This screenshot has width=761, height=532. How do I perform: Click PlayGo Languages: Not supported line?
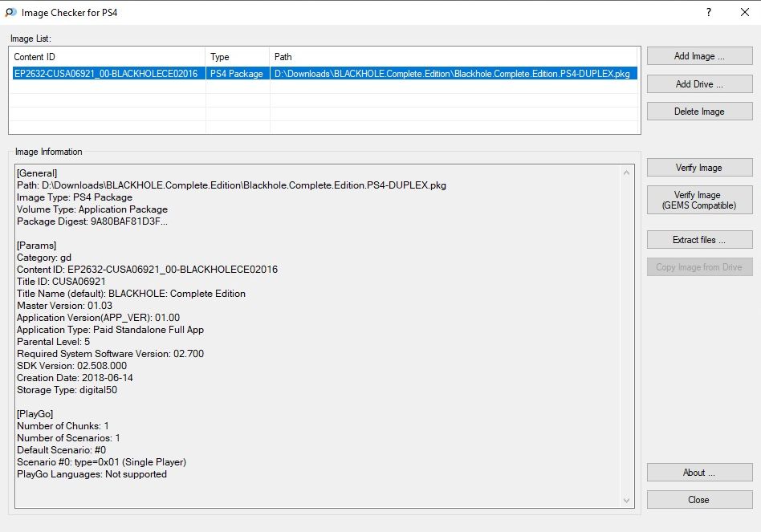[92, 473]
